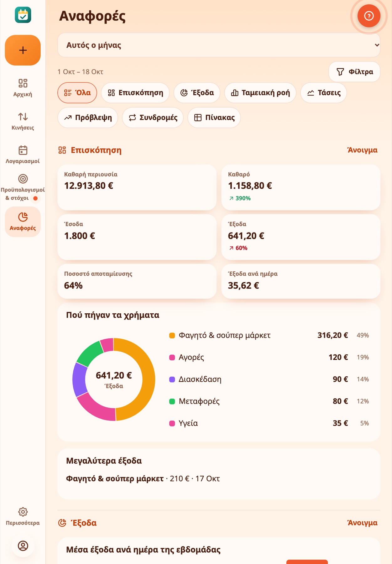Viewport: 392px width, 564px height.
Task: View the Πίνακας tab
Action: coord(214,118)
